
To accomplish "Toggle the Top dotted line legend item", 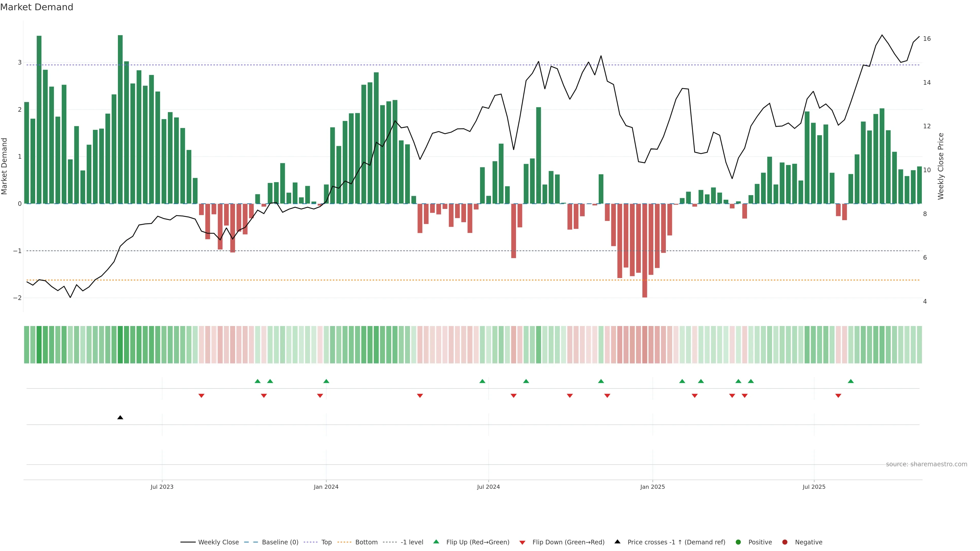I will (326, 542).
